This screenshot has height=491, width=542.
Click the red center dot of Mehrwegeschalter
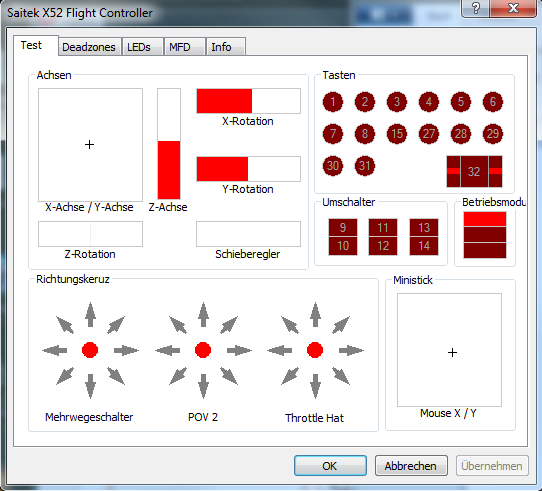coord(90,350)
